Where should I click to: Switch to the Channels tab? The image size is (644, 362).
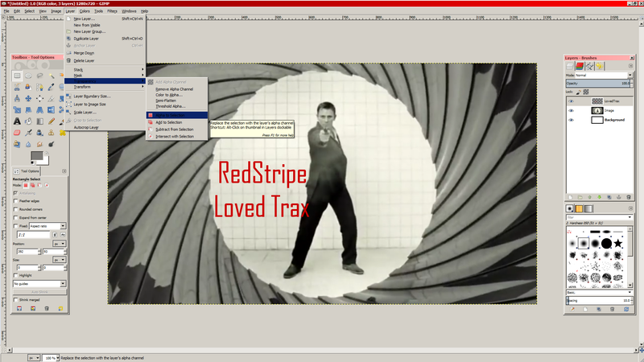[580, 66]
